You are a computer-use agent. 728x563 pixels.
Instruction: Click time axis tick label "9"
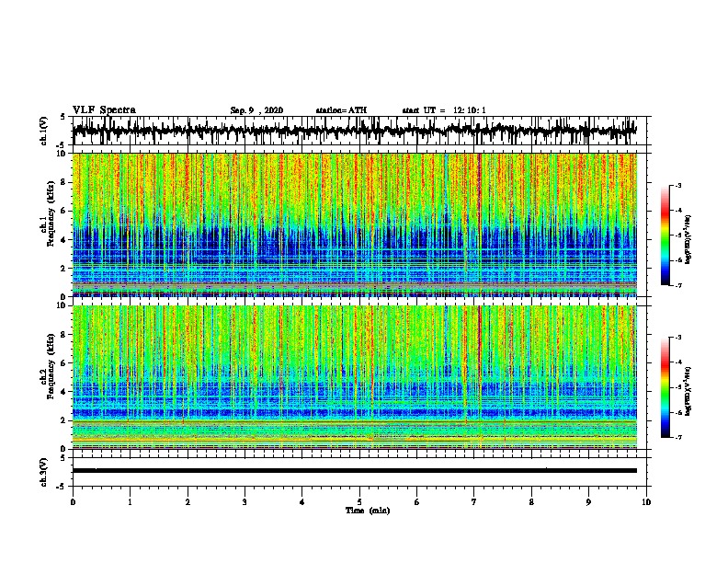pyautogui.click(x=588, y=502)
